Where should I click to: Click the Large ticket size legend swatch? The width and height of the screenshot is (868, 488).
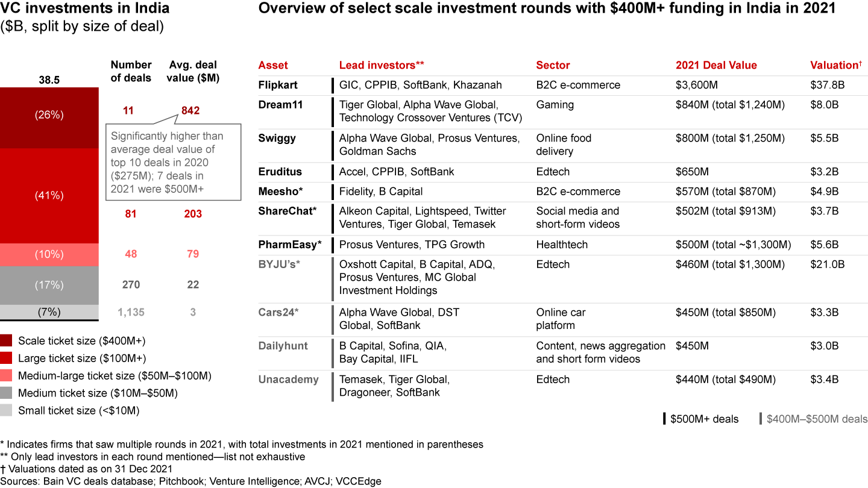[7, 358]
